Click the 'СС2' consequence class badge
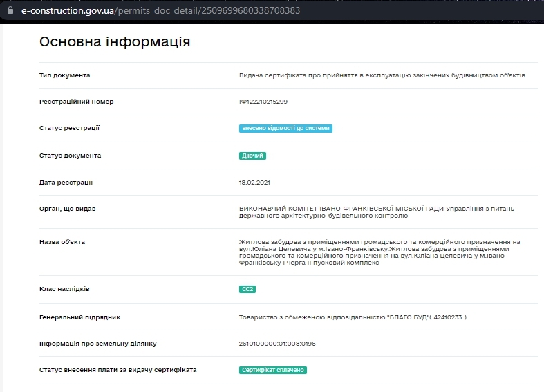The height and width of the screenshot is (392, 544). pos(247,289)
